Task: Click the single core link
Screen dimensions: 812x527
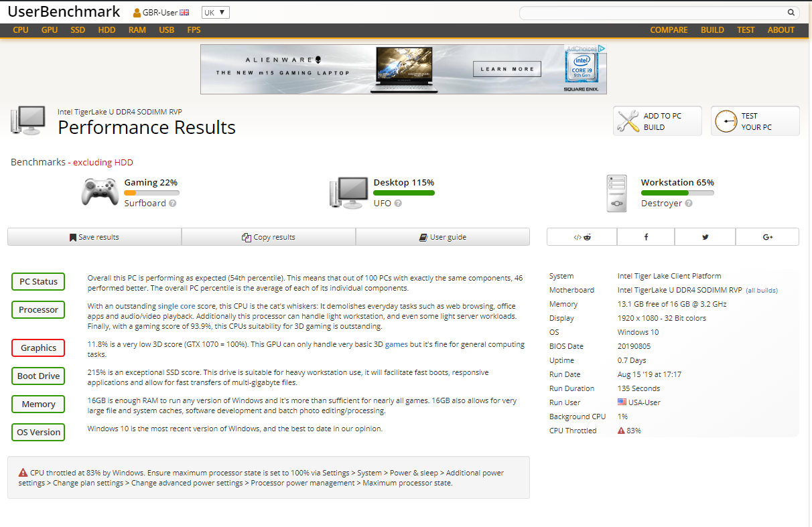Action: (x=177, y=306)
